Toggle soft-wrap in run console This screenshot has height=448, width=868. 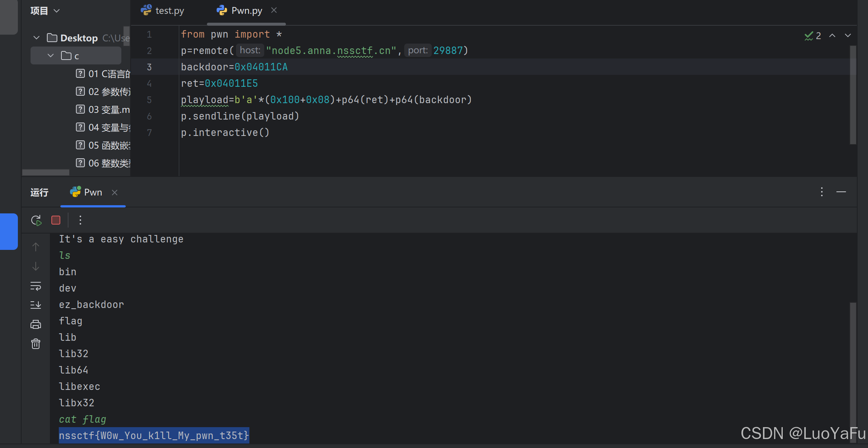click(x=36, y=286)
